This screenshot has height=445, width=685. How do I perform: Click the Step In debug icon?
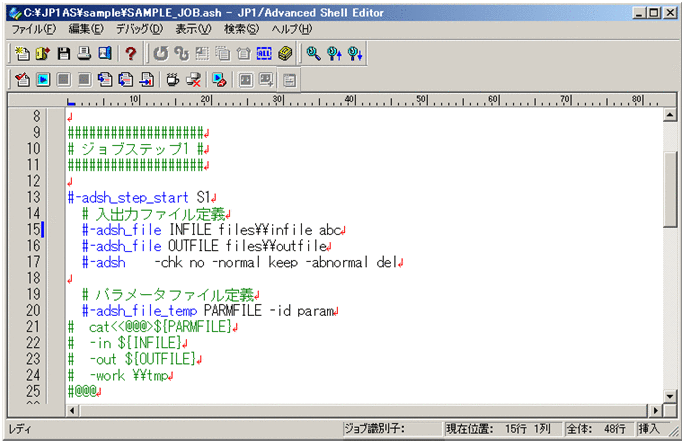pyautogui.click(x=105, y=79)
